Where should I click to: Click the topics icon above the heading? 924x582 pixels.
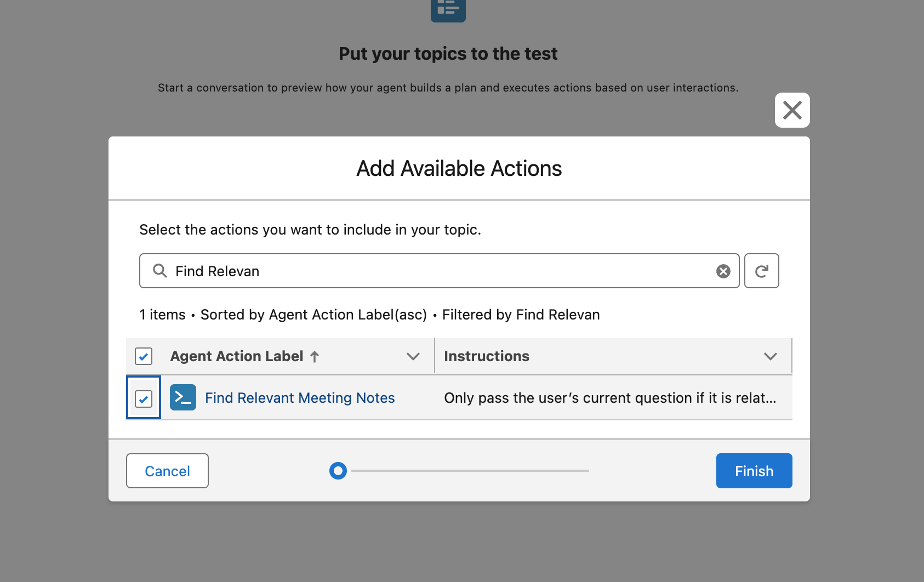[448, 9]
